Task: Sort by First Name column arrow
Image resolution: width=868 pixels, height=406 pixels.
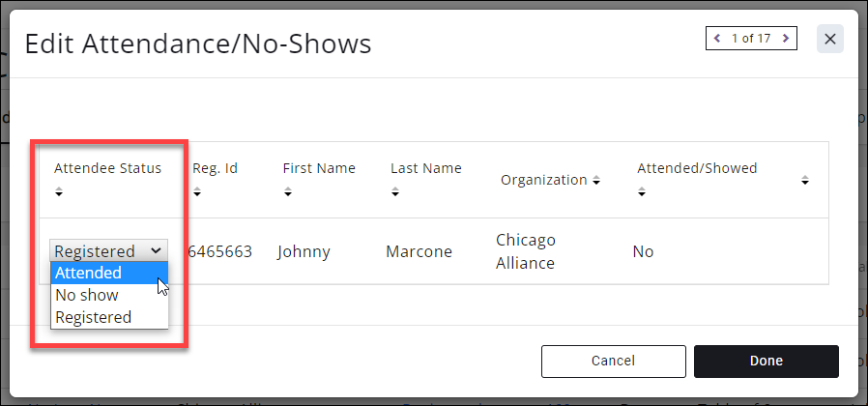Action: [x=288, y=192]
